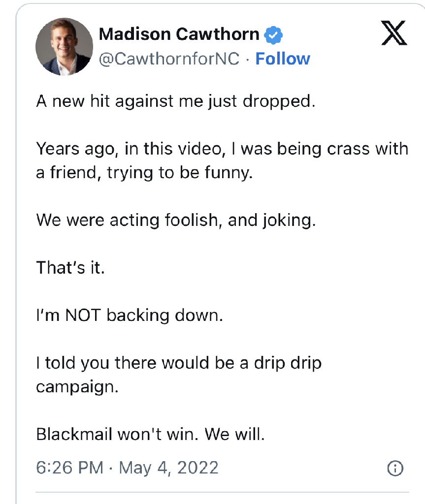Click the line 'A new hit against me just dropped.'

[x=176, y=101]
